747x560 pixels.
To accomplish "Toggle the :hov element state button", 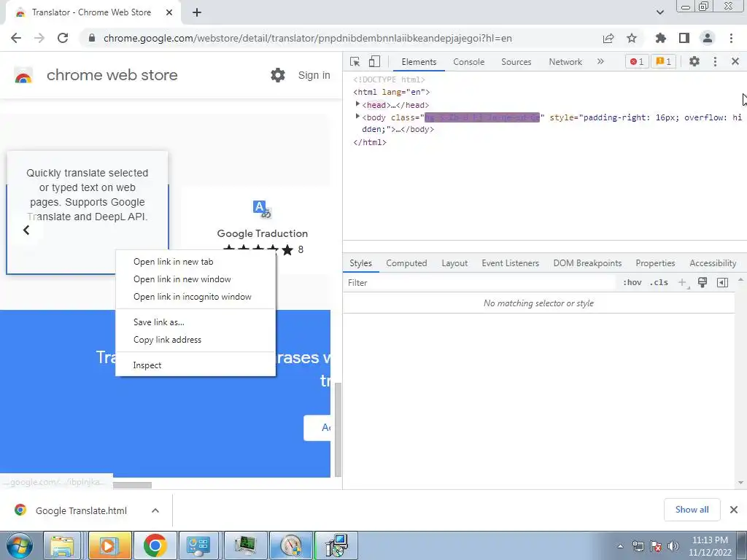I will point(632,282).
